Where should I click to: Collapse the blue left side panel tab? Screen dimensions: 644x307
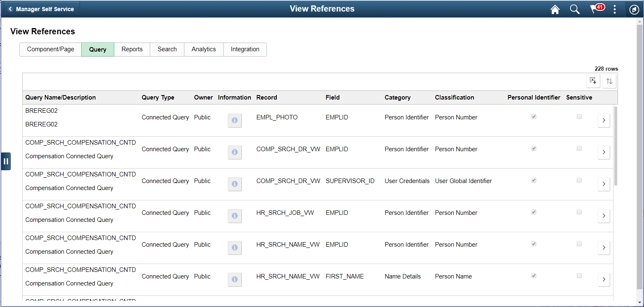coord(6,161)
